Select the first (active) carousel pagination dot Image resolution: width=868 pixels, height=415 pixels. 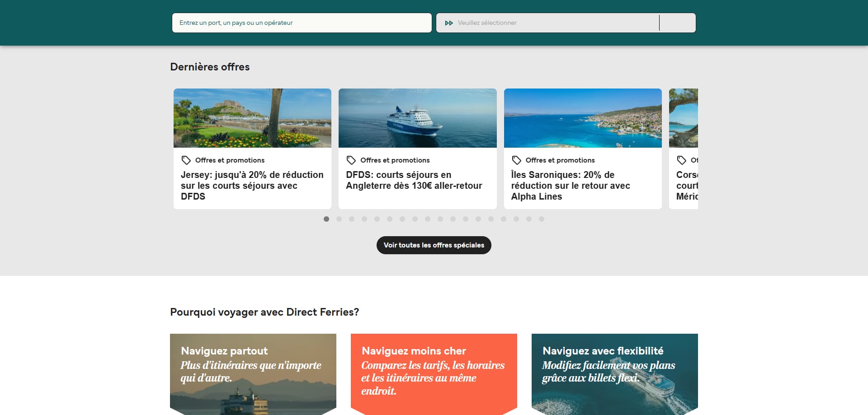point(326,219)
